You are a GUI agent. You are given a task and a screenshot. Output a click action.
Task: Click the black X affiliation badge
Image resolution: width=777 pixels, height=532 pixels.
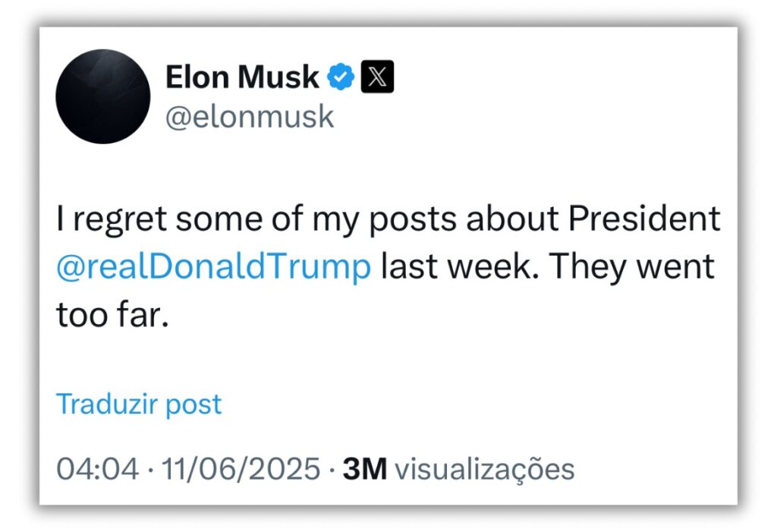coord(377,77)
